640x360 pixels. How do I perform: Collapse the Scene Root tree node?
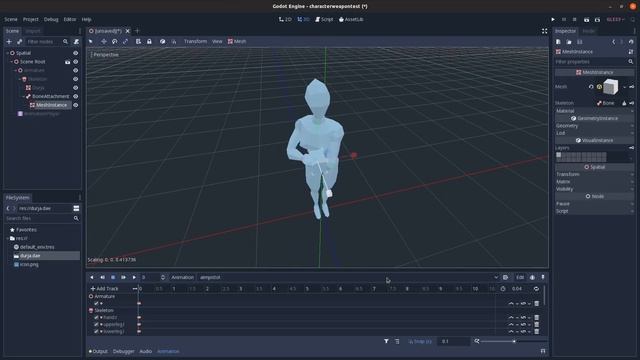pyautogui.click(x=11, y=62)
